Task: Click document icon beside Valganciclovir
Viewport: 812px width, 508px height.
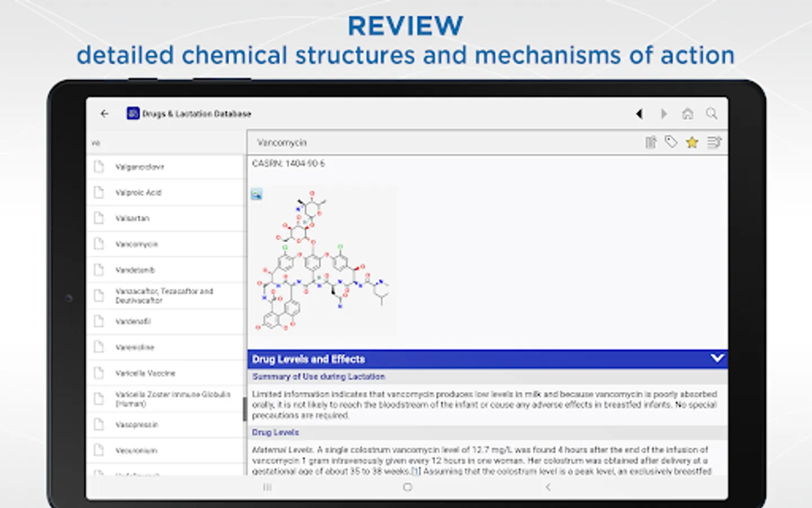Action: tap(99, 167)
